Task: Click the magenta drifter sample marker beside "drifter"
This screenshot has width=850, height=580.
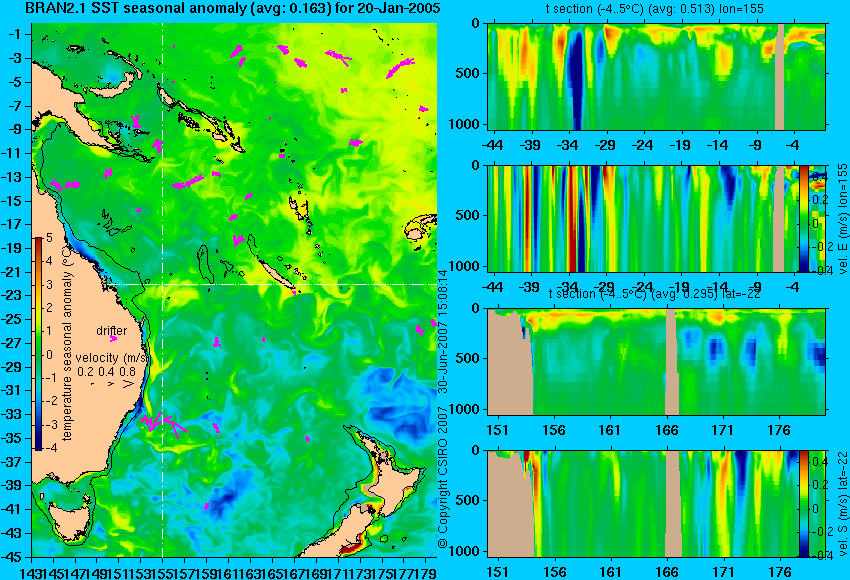Action: (x=113, y=339)
